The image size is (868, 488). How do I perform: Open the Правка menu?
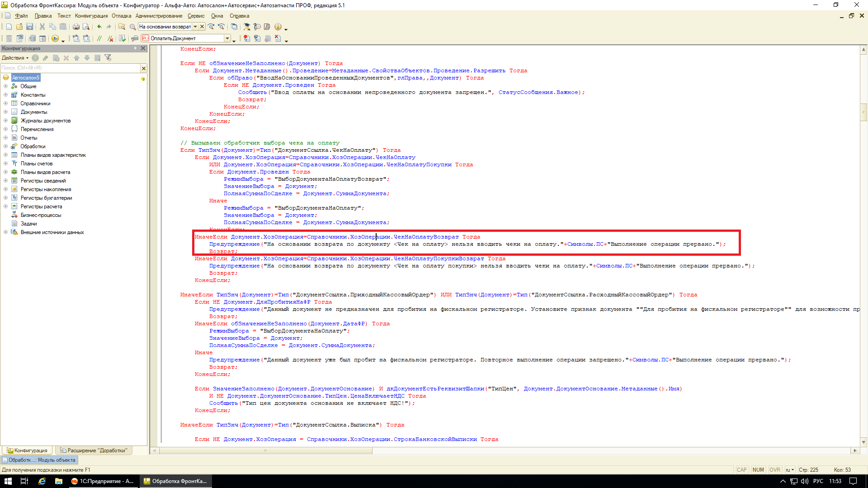point(43,16)
